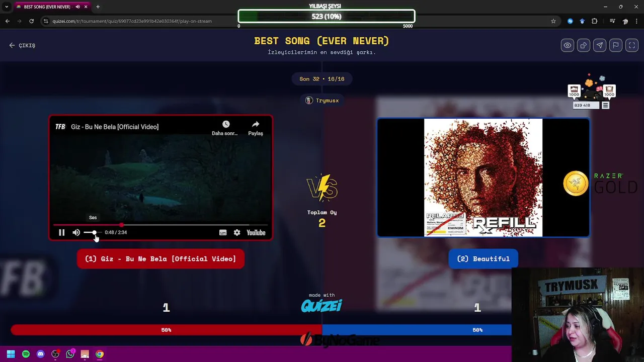Click the TFB channel logo in video

60,127
